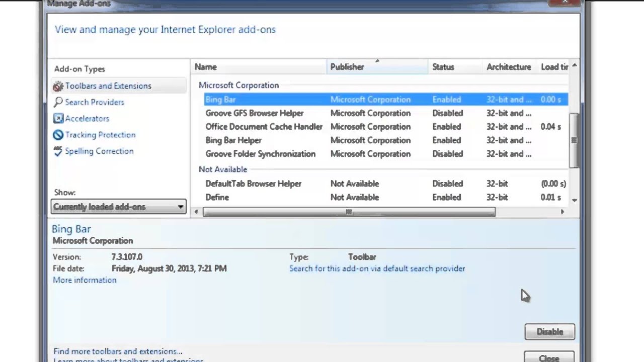Click the version number 7.3.107.0
This screenshot has width=644, height=362.
point(127,257)
